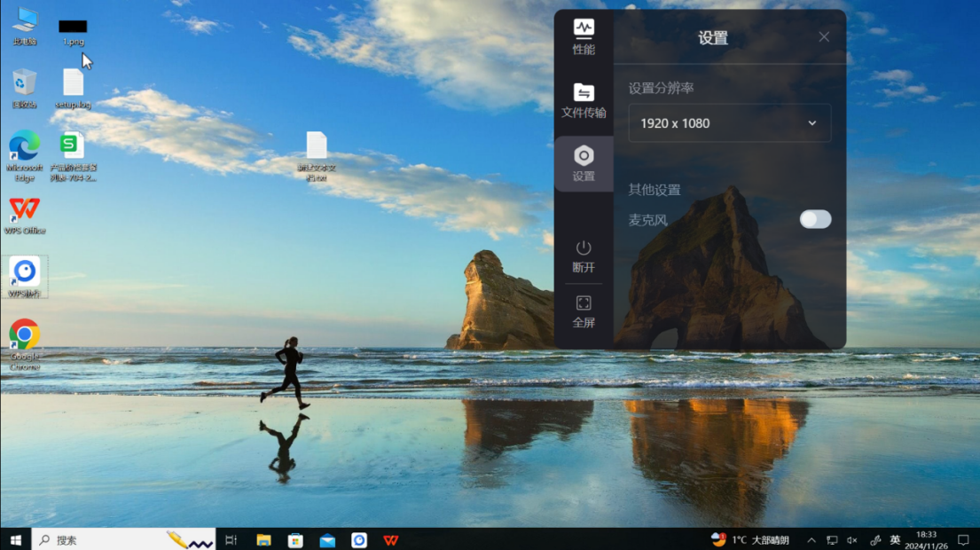The image size is (980, 550).
Task: Show hidden system tray icons
Action: coord(811,539)
